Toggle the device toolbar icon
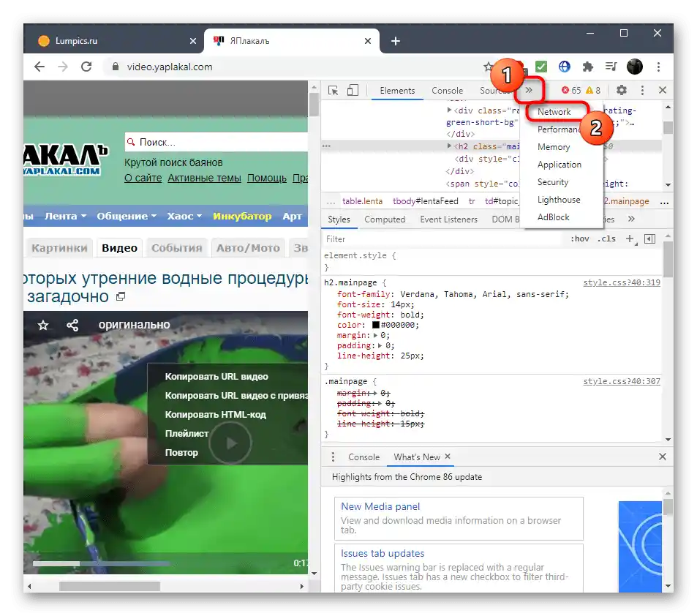 [353, 90]
